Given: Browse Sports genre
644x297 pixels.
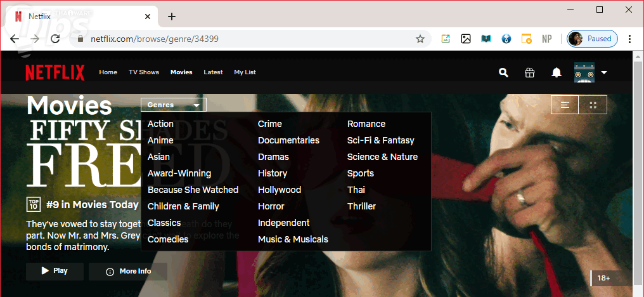Looking at the screenshot, I should (361, 173).
